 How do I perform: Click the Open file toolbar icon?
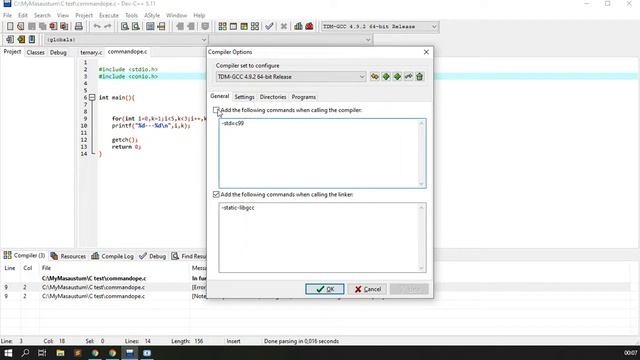tap(21, 27)
